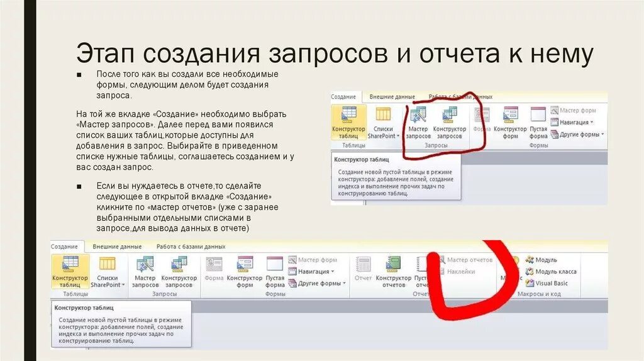Click Мастер запросов icon in upper ribbon screenshot
The height and width of the screenshot is (361, 644).
coord(418,123)
